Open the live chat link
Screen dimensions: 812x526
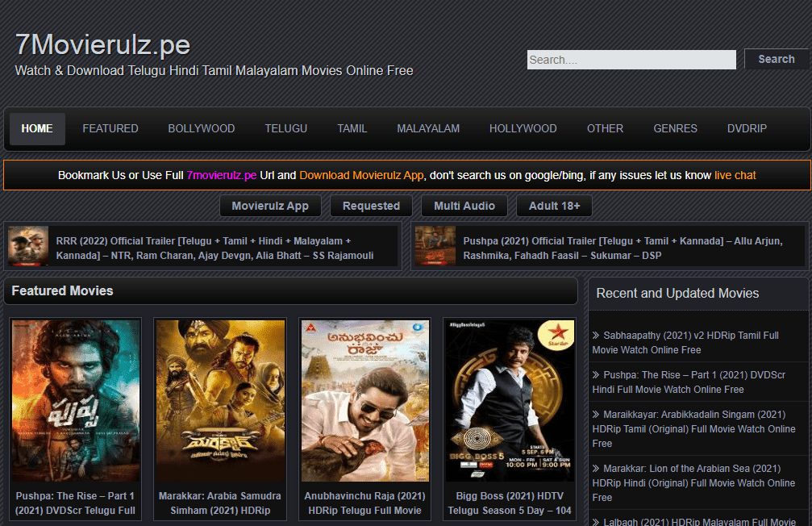click(x=735, y=175)
